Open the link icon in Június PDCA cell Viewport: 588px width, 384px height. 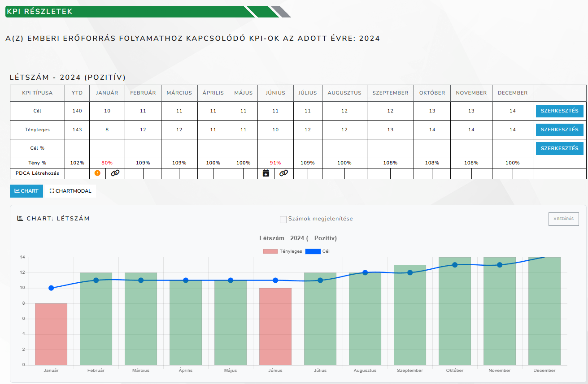pyautogui.click(x=283, y=173)
